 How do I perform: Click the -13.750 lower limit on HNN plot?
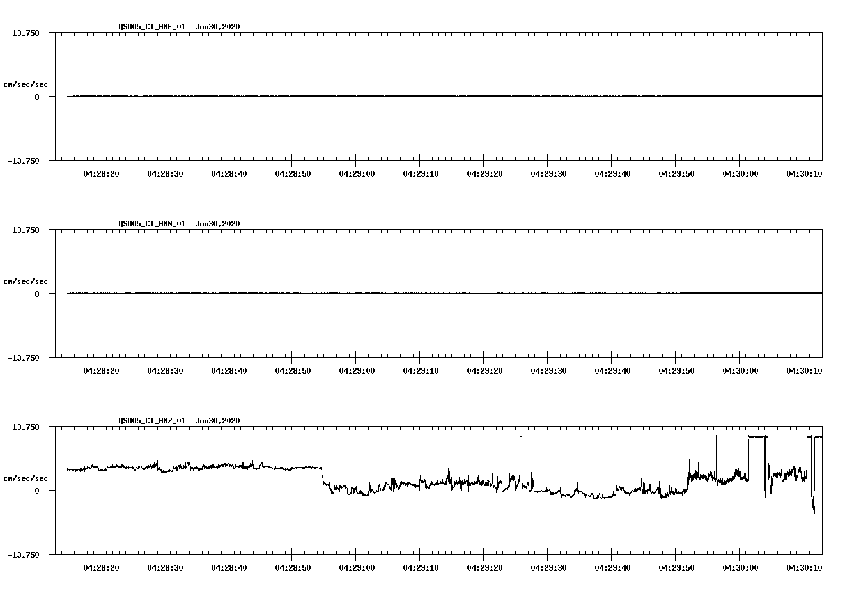coord(24,358)
